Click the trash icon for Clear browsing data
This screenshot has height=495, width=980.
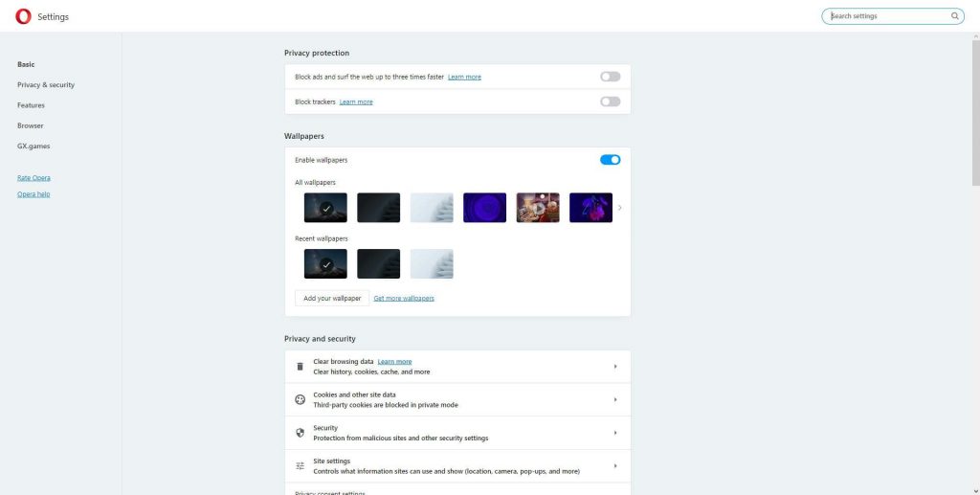pos(300,367)
